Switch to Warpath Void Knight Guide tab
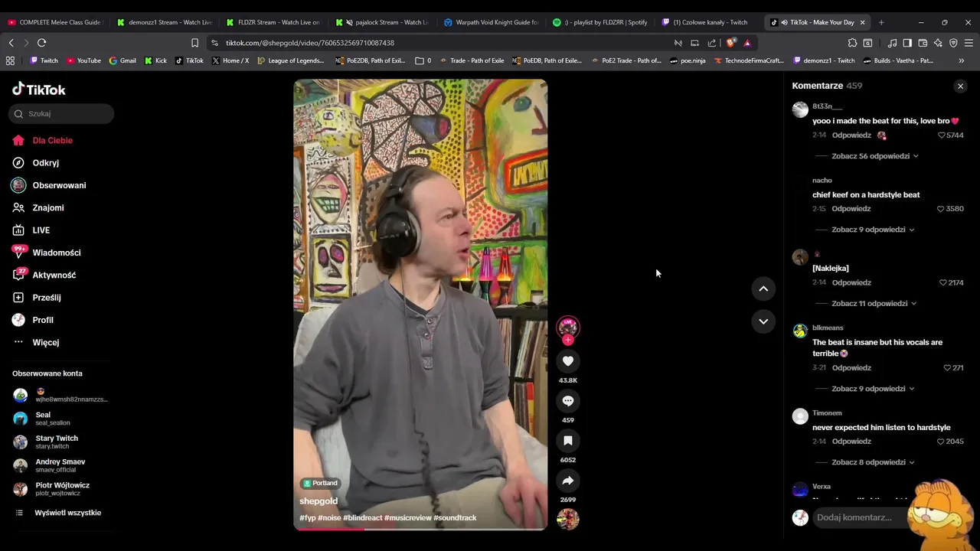This screenshot has height=551, width=980. point(492,22)
